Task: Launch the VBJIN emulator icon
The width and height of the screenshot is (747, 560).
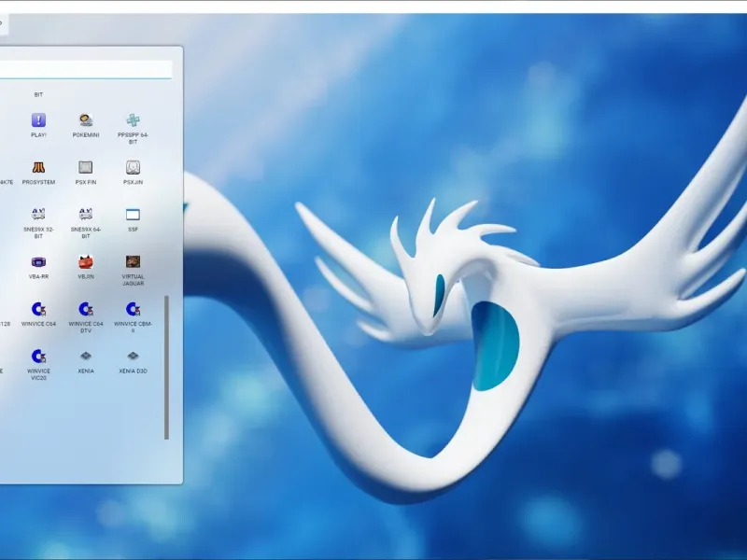Action: coord(86,261)
